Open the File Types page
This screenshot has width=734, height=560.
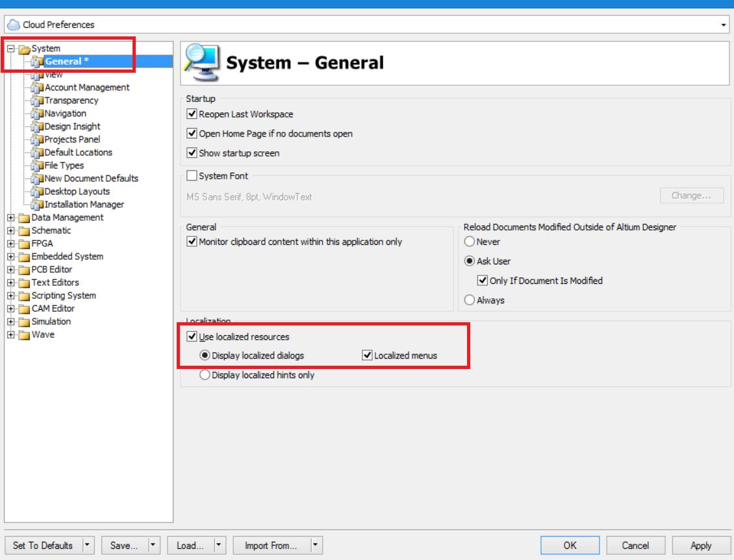(64, 166)
